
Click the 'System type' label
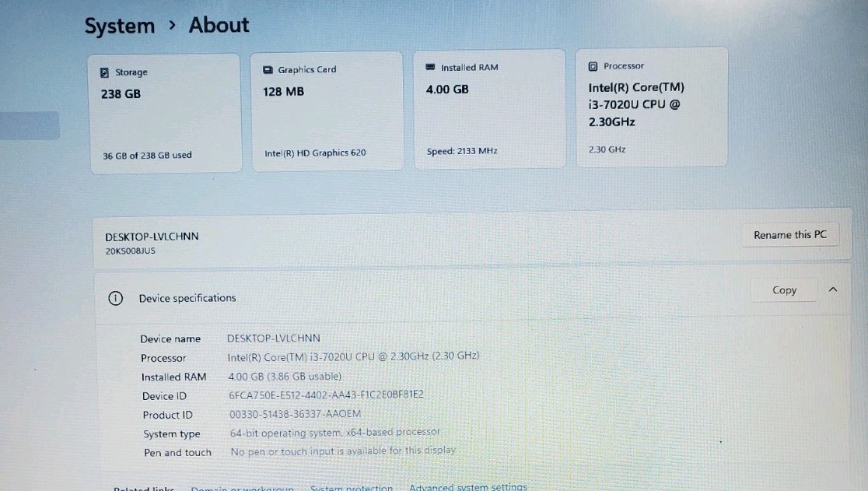[172, 434]
